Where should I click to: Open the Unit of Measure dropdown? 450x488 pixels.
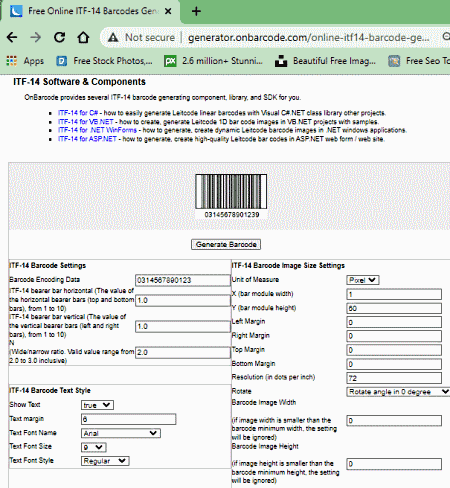[x=363, y=280]
